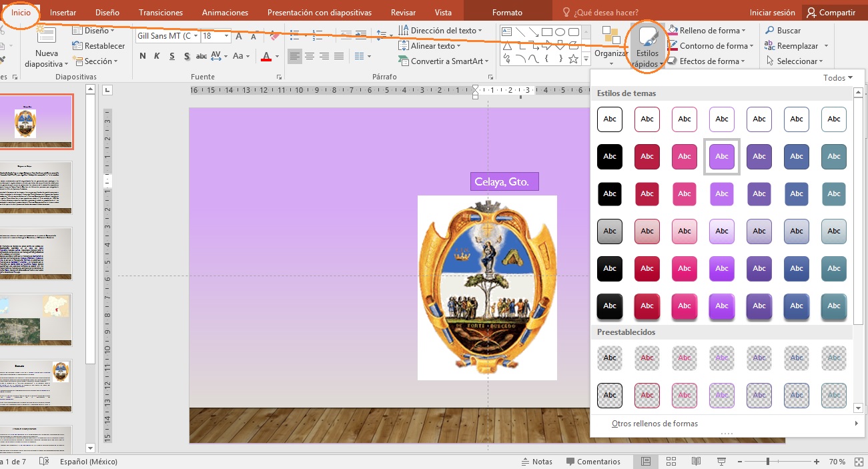Click Convertir a SmartArt
Image resolution: width=868 pixels, height=469 pixels.
(x=443, y=61)
